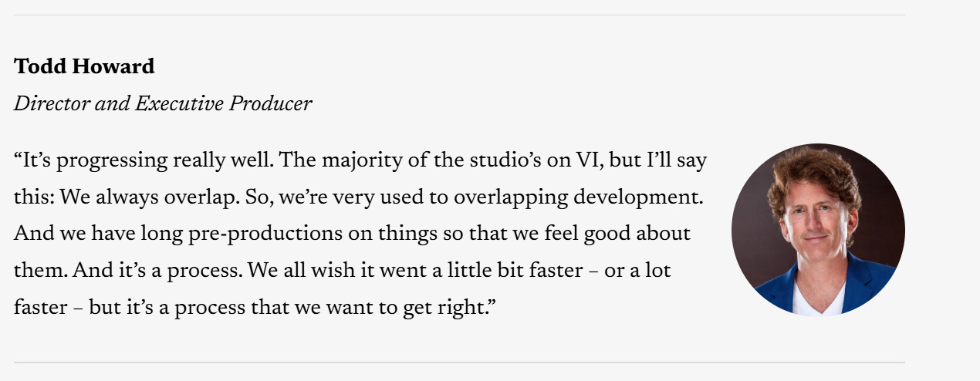
Task: Click the bottom horizontal divider line
Action: pos(459,362)
